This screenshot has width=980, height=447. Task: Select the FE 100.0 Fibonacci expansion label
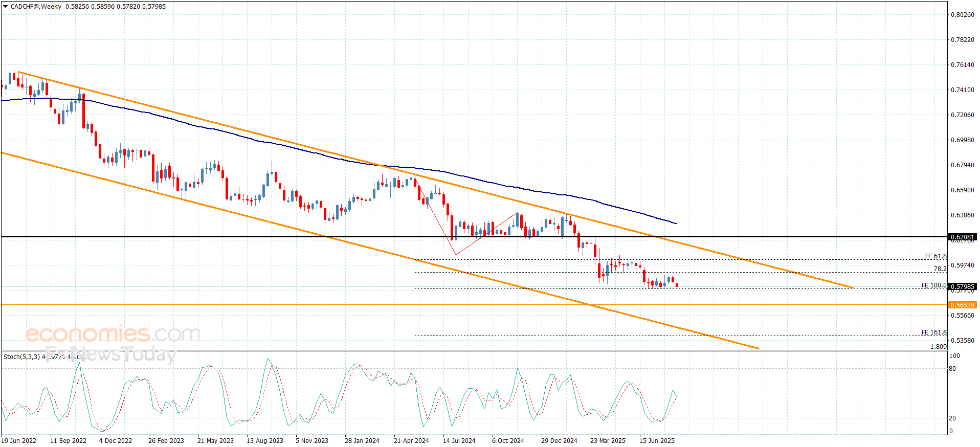[934, 285]
